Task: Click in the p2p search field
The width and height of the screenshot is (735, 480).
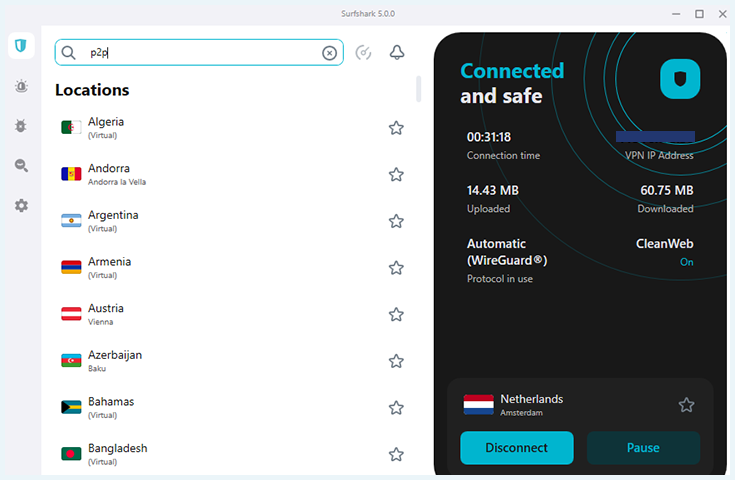Action: (x=199, y=52)
